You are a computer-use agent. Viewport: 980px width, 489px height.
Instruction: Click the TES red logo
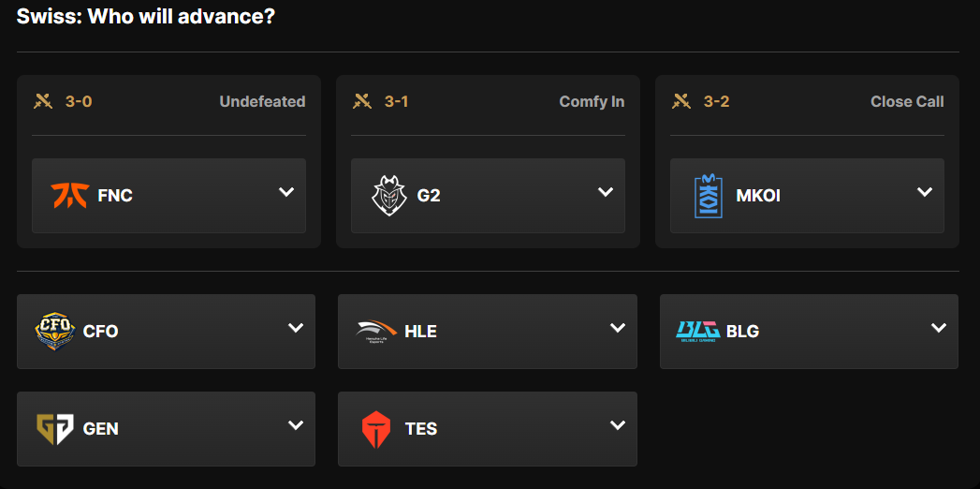click(376, 428)
